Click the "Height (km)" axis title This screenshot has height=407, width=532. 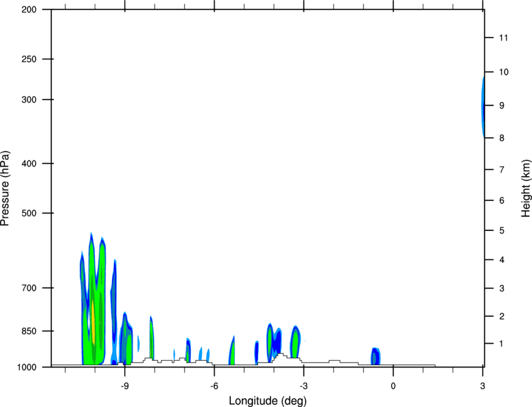[526, 188]
